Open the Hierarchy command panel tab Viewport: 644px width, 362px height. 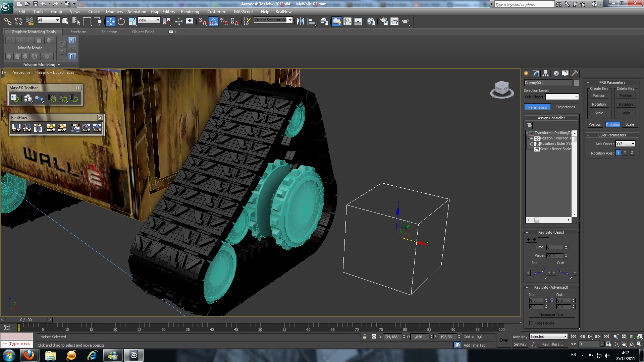(x=546, y=73)
